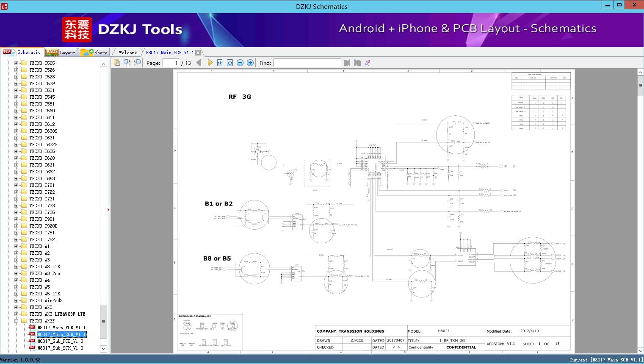This screenshot has width=644, height=364.
Task: Open H8017_Main_PCB_V1.1 file
Action: pos(61,328)
